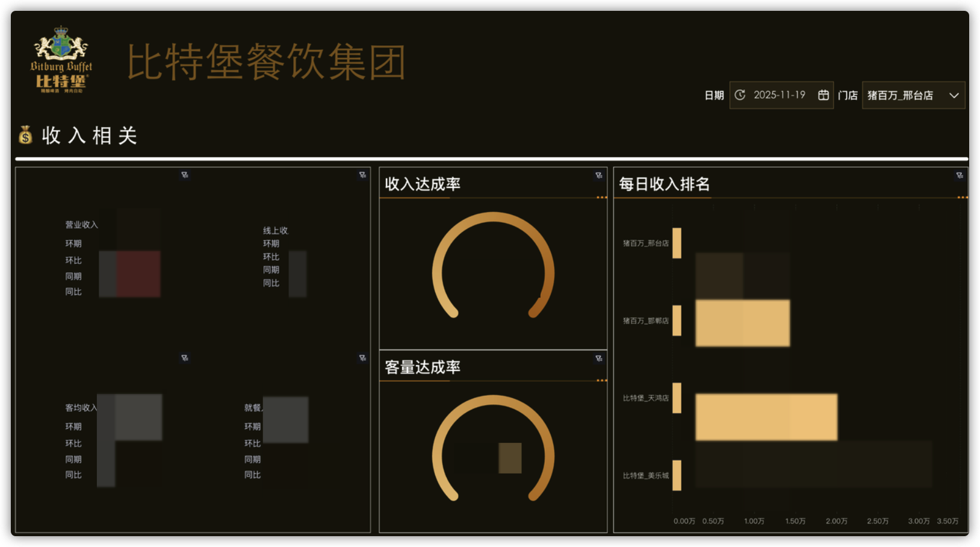Click the money bag icon beside 收入相关
Image resolution: width=980 pixels, height=547 pixels.
(25, 135)
